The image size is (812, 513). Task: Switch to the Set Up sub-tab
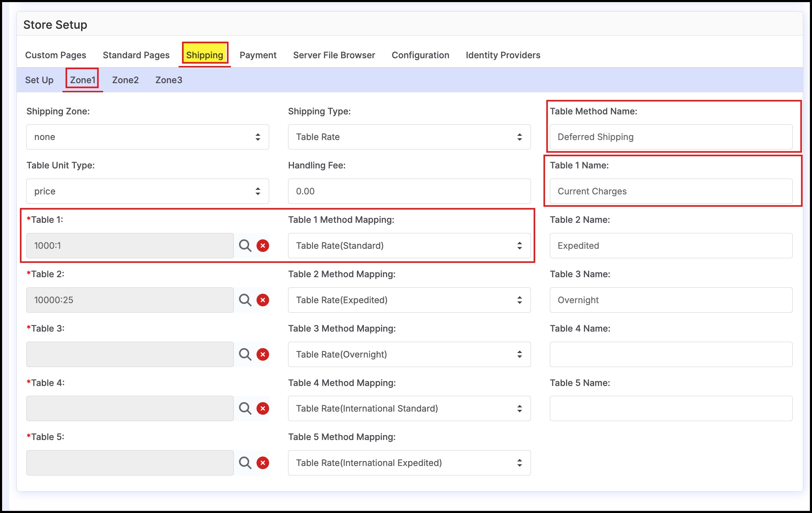pyautogui.click(x=39, y=80)
